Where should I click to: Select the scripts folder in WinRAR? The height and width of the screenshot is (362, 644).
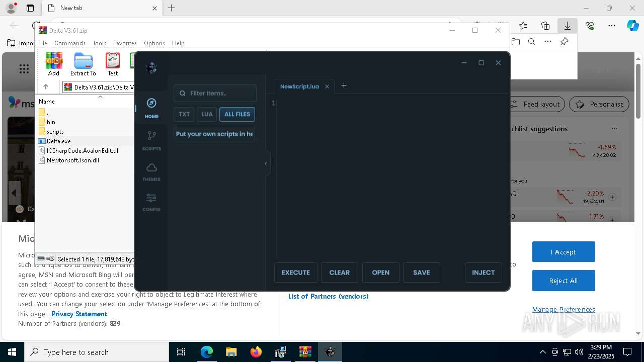click(x=55, y=132)
